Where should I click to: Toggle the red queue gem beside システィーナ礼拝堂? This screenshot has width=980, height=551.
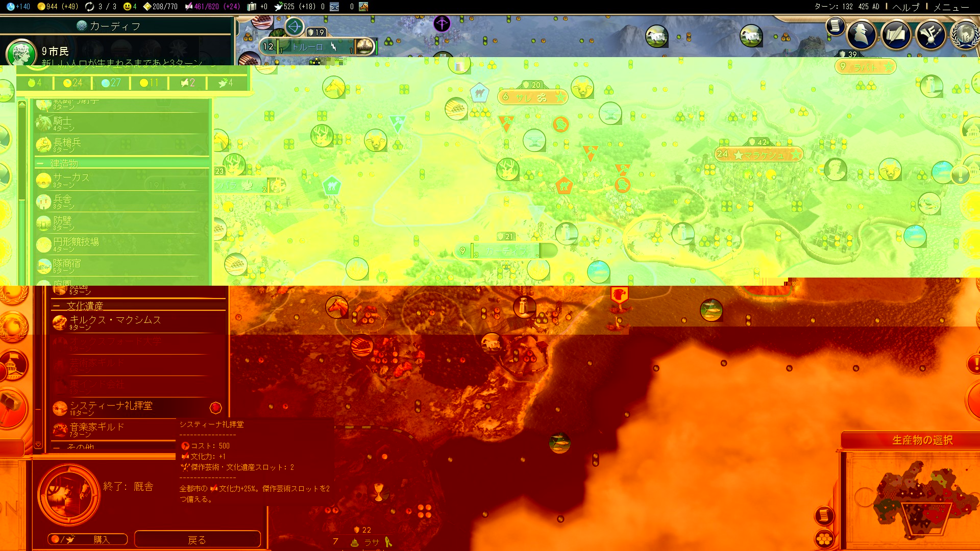215,408
